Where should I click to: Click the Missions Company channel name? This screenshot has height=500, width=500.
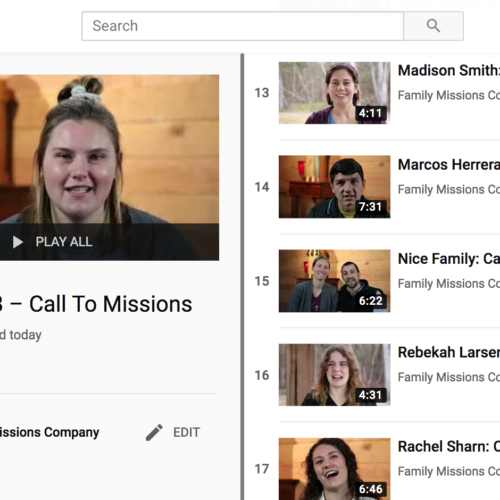click(x=49, y=432)
